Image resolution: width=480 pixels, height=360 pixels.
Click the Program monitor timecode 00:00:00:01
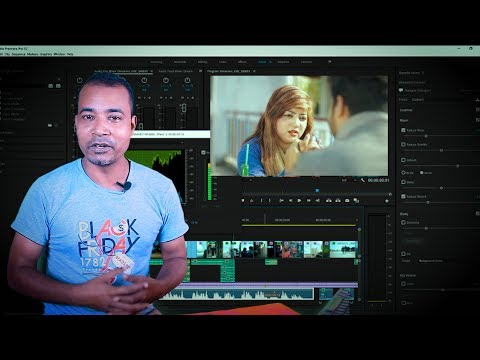378,180
